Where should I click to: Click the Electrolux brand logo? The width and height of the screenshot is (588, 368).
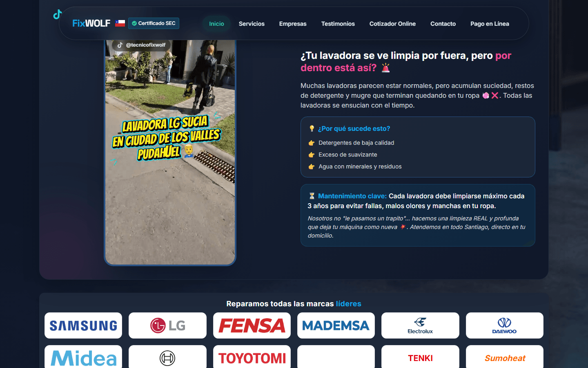(x=420, y=325)
